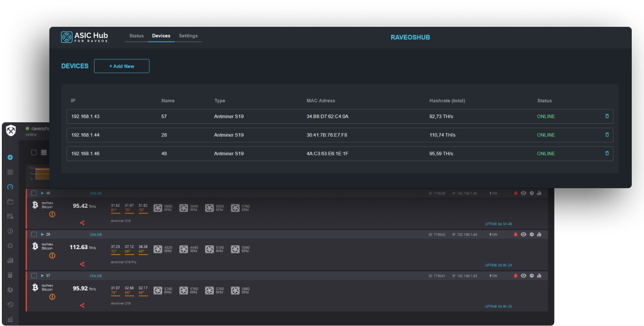644x326 pixels.
Task: Click the red bell alert icon on worker 28
Action: coord(515,235)
